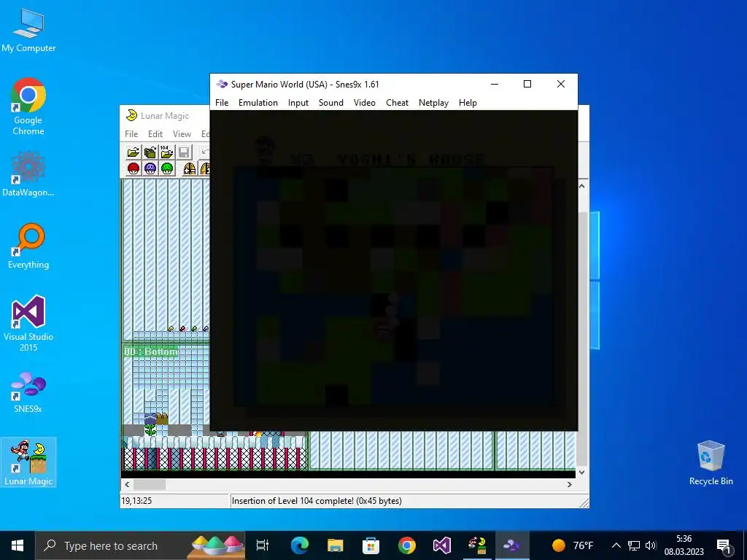This screenshot has width=747, height=560.
Task: Select Google Chrome desktop shortcut
Action: coord(28,106)
